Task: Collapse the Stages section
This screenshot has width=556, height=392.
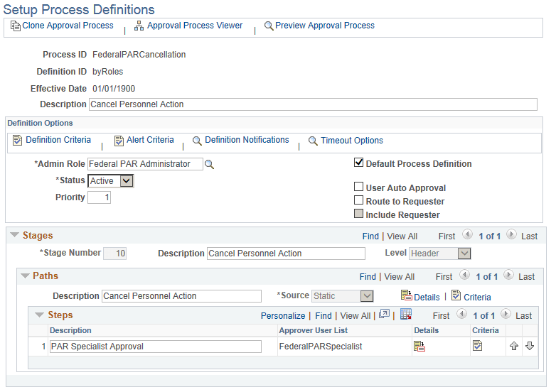Action: (x=14, y=235)
